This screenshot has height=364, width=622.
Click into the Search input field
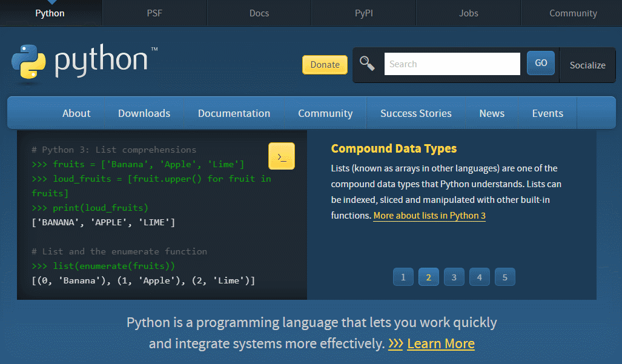coord(452,64)
